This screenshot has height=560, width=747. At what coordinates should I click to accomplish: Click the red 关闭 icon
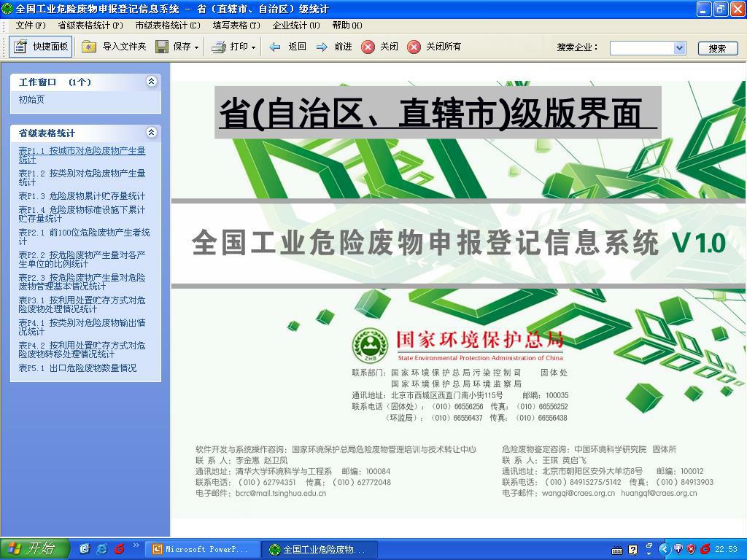368,47
